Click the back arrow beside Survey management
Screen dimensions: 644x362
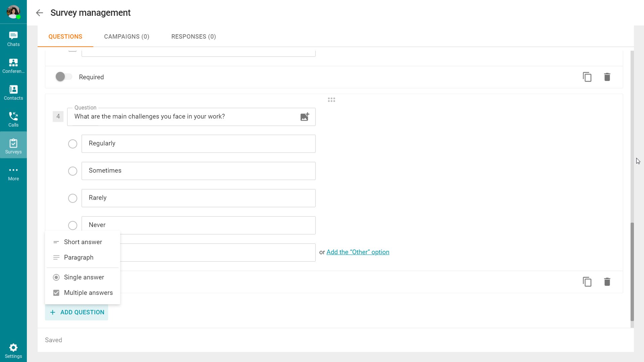(x=40, y=13)
